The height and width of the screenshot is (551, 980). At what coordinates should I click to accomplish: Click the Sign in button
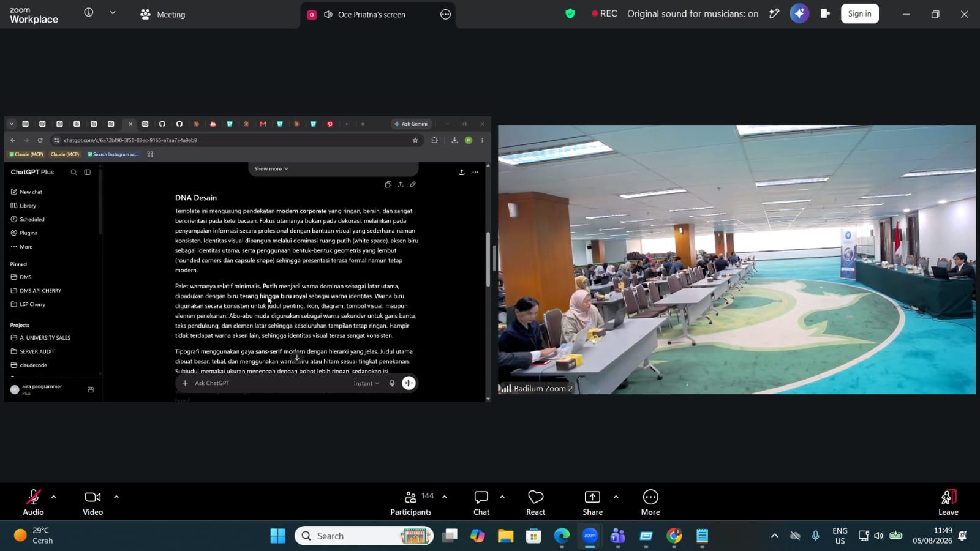tap(859, 13)
